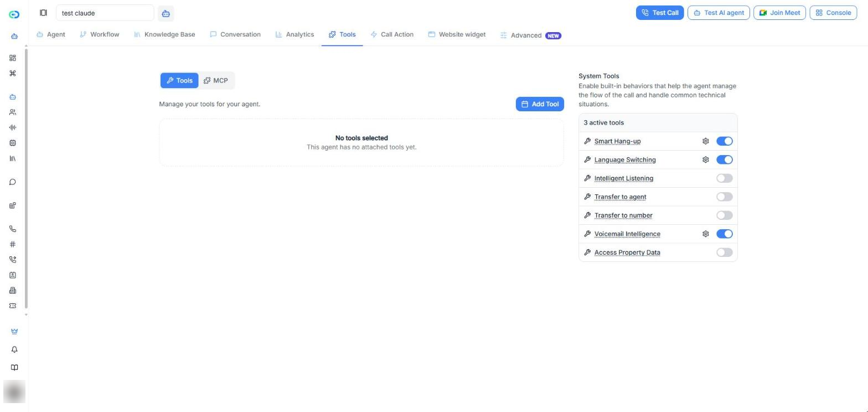Open Voicemail Intelligence settings gear
The width and height of the screenshot is (868, 412).
[x=706, y=234]
